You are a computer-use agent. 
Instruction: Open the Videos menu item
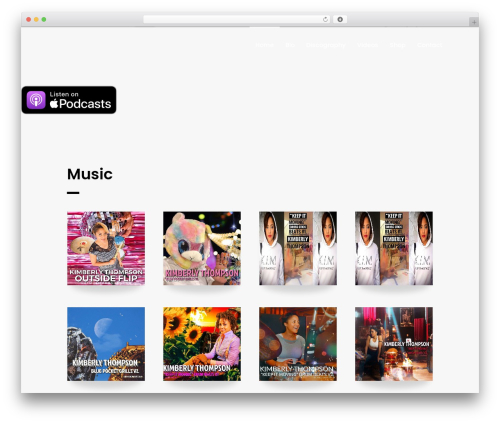367,45
